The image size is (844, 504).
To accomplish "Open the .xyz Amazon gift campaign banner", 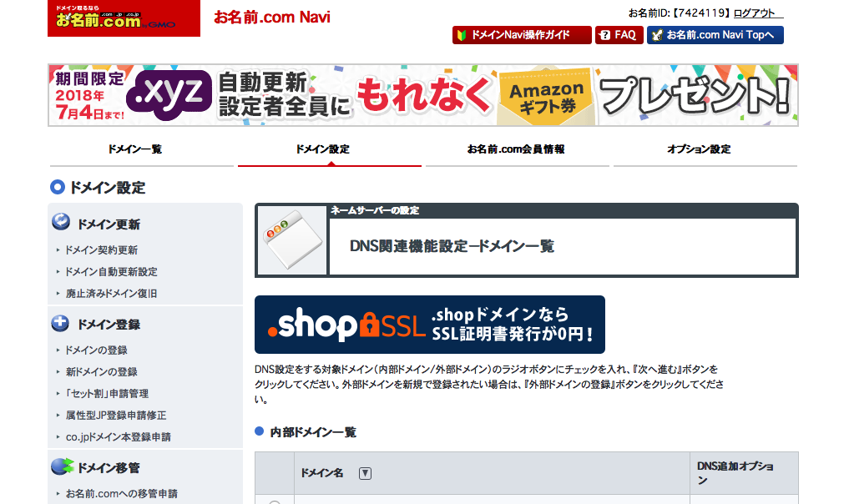I will click(423, 95).
